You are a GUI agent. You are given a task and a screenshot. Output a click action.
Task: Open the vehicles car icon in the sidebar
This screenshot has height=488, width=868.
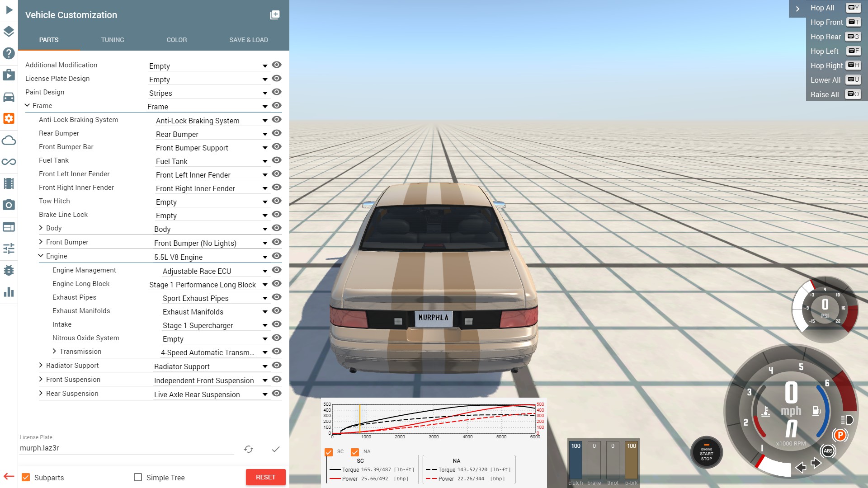pyautogui.click(x=9, y=97)
